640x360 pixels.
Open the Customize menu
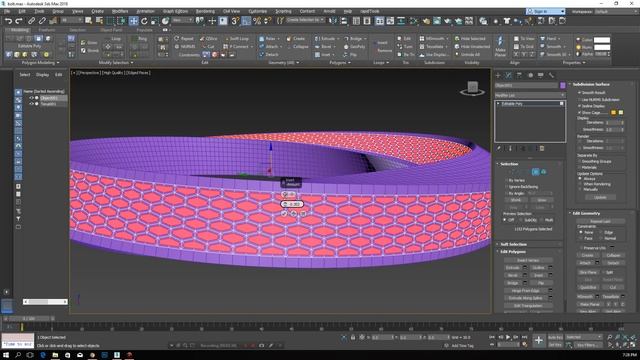(x=258, y=11)
